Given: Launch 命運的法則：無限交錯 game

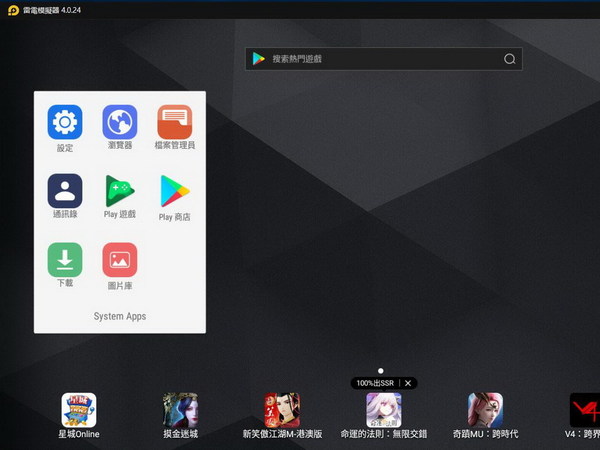Looking at the screenshot, I should (x=384, y=410).
